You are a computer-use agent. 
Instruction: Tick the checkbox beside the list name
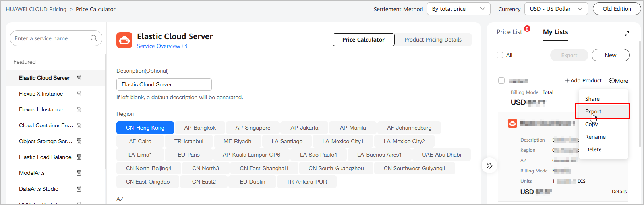[x=501, y=80]
